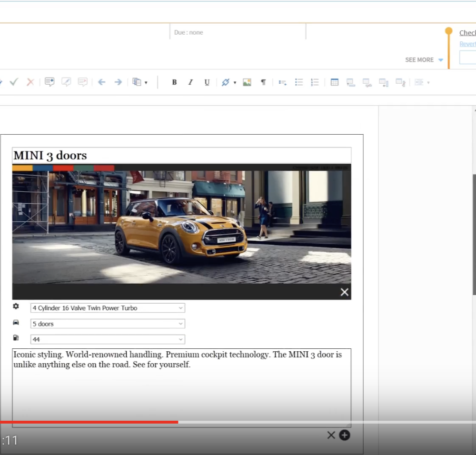This screenshot has width=476, height=455.
Task: Open the link options dropdown arrow
Action: tap(235, 82)
